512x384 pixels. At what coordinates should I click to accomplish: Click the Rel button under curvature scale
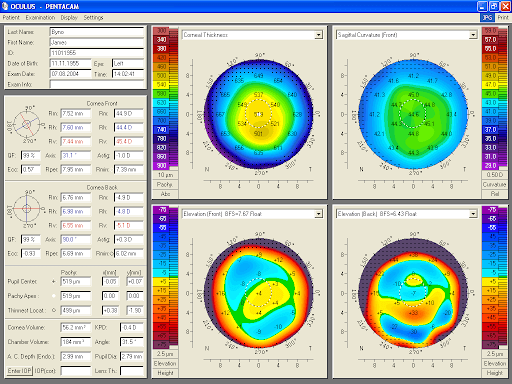point(495,194)
